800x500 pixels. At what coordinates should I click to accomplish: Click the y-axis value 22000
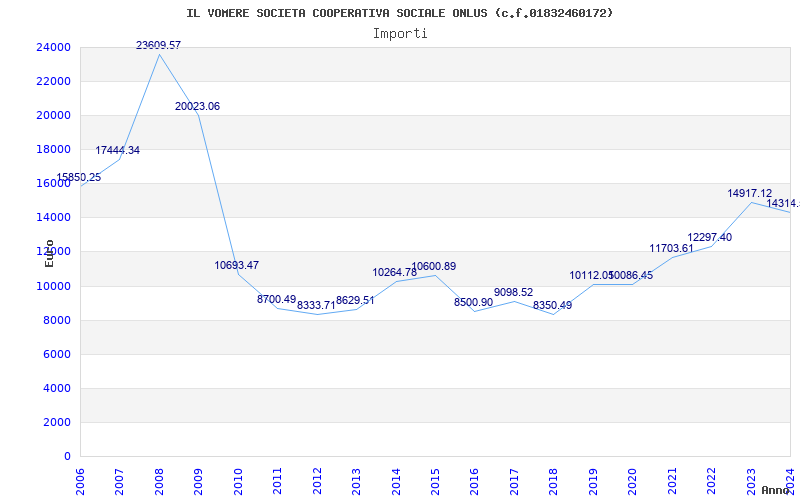point(54,82)
